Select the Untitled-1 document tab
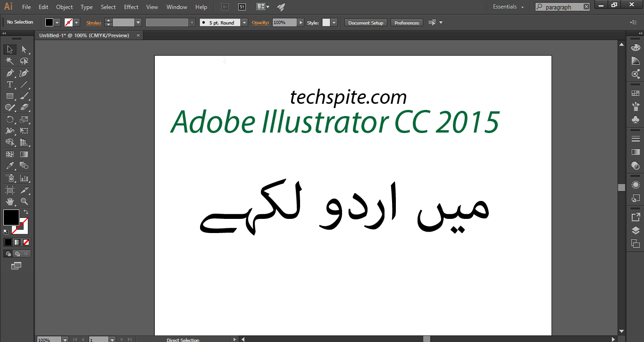 85,35
